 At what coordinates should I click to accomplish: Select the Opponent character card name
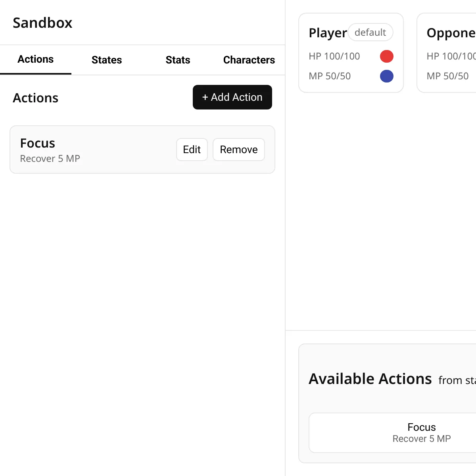[x=451, y=33]
